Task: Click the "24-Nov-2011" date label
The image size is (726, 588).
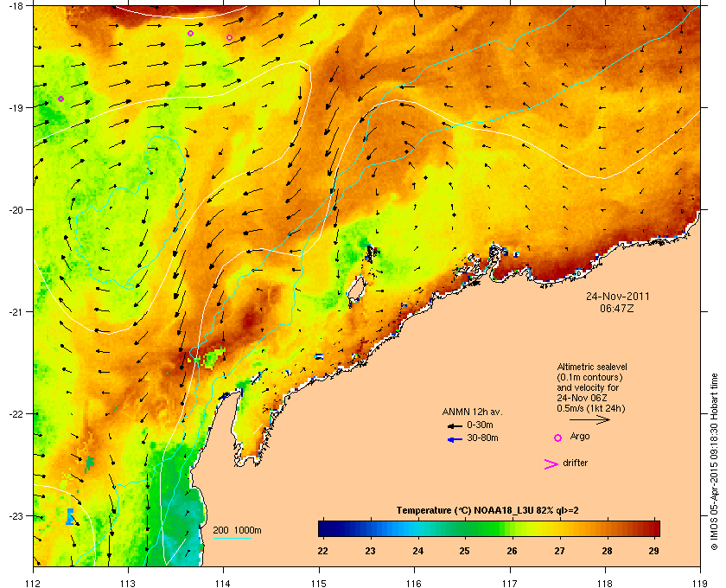Action: click(618, 297)
